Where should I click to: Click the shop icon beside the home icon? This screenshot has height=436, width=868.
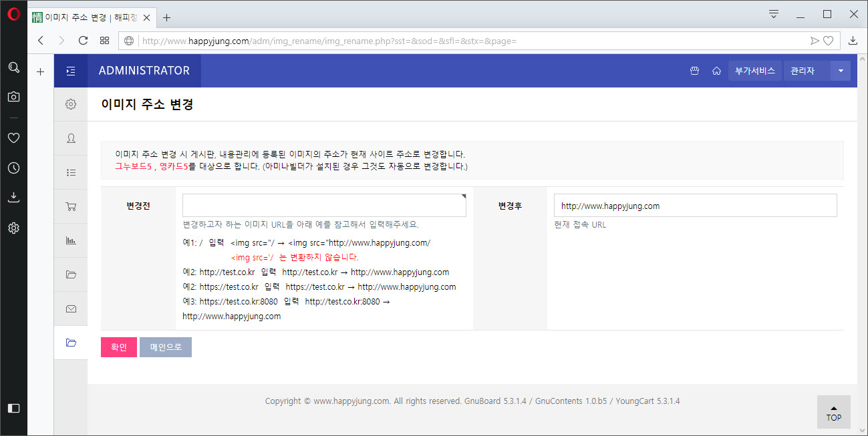click(x=694, y=70)
